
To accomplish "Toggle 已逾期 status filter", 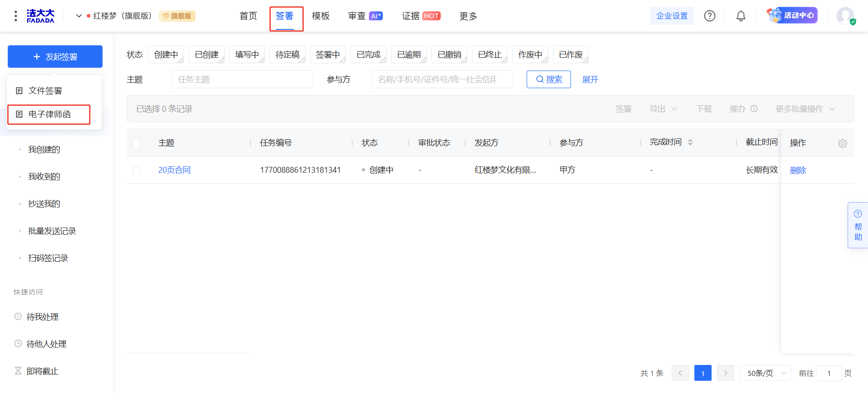I will (x=409, y=54).
